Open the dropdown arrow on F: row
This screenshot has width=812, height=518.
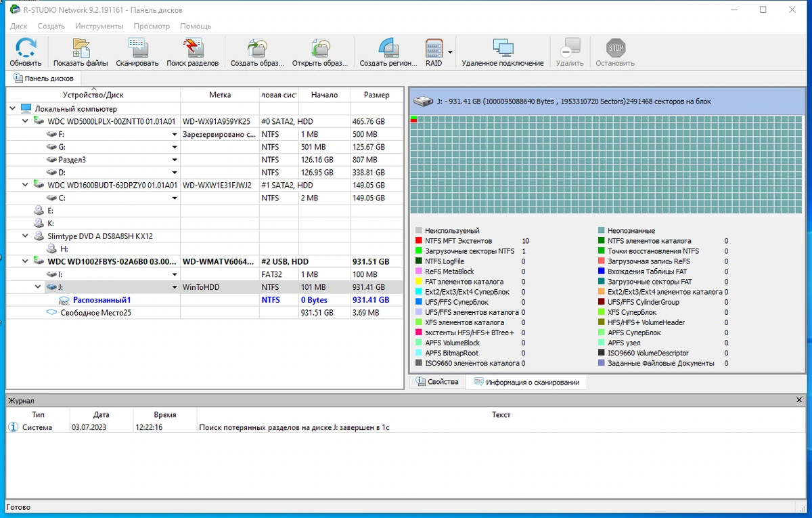click(175, 134)
